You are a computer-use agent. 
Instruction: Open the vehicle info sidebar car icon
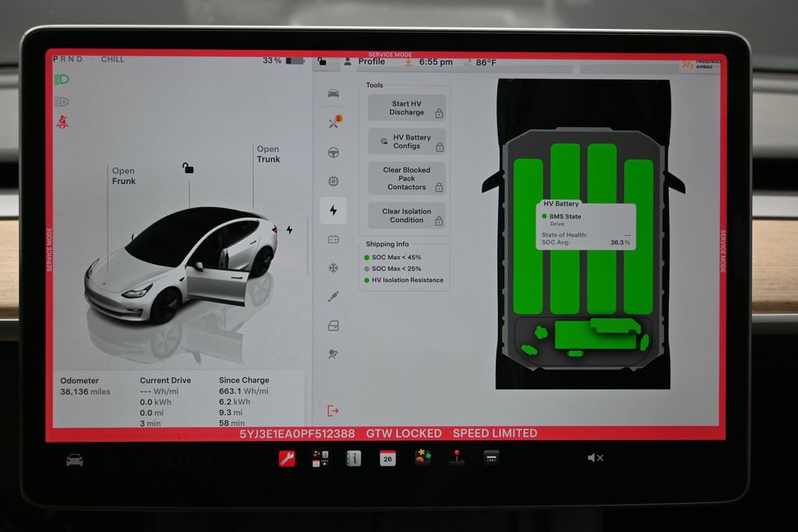[334, 93]
